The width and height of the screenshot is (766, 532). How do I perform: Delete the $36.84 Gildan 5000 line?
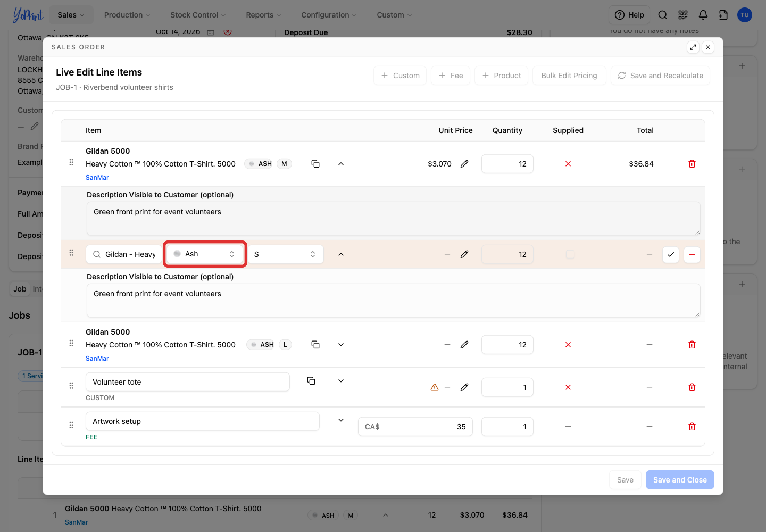click(x=692, y=164)
